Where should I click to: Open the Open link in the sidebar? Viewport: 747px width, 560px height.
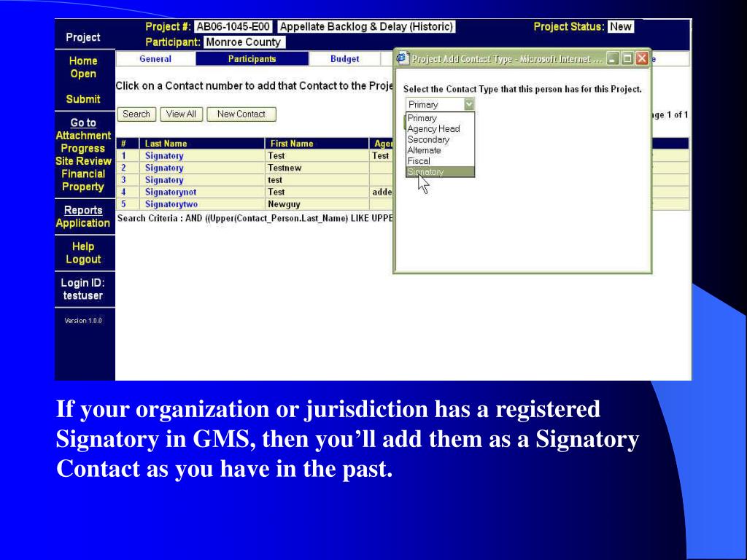click(x=83, y=74)
